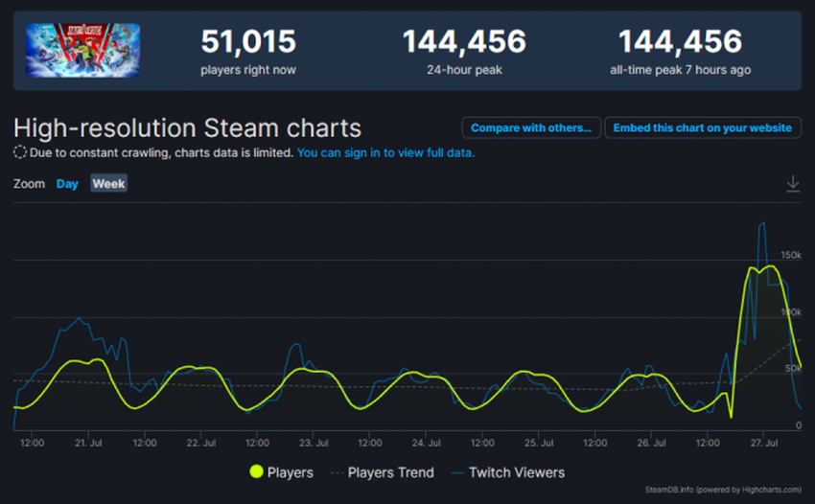This screenshot has height=504, width=815.
Task: Click the 27. Jul date axis label
Action: 764,444
